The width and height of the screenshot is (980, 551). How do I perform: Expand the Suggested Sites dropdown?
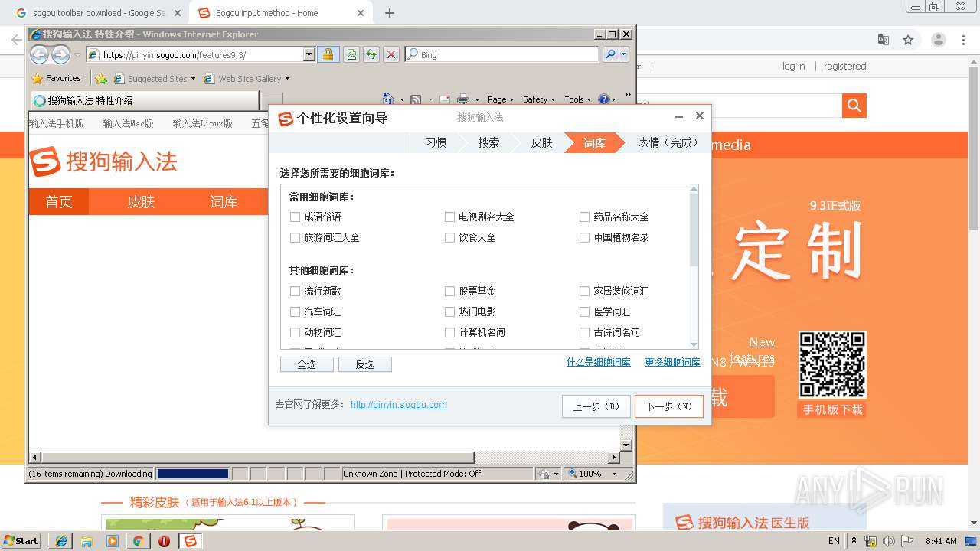pyautogui.click(x=193, y=79)
